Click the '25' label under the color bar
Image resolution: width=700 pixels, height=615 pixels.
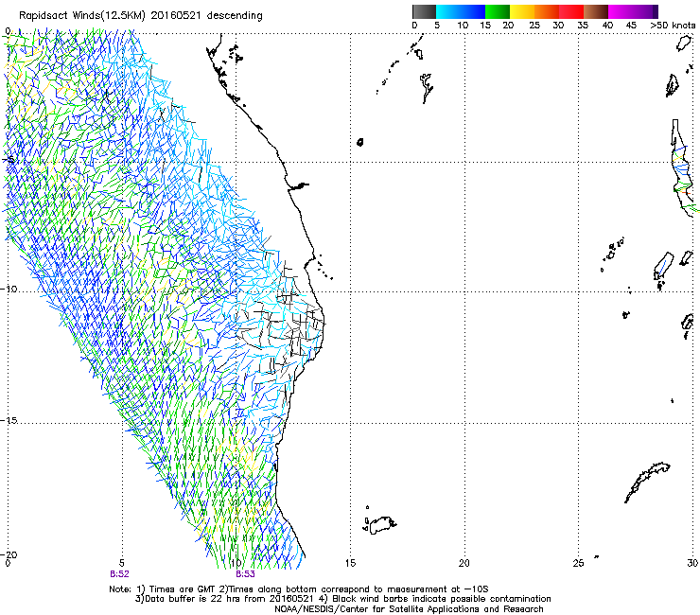pos(534,26)
